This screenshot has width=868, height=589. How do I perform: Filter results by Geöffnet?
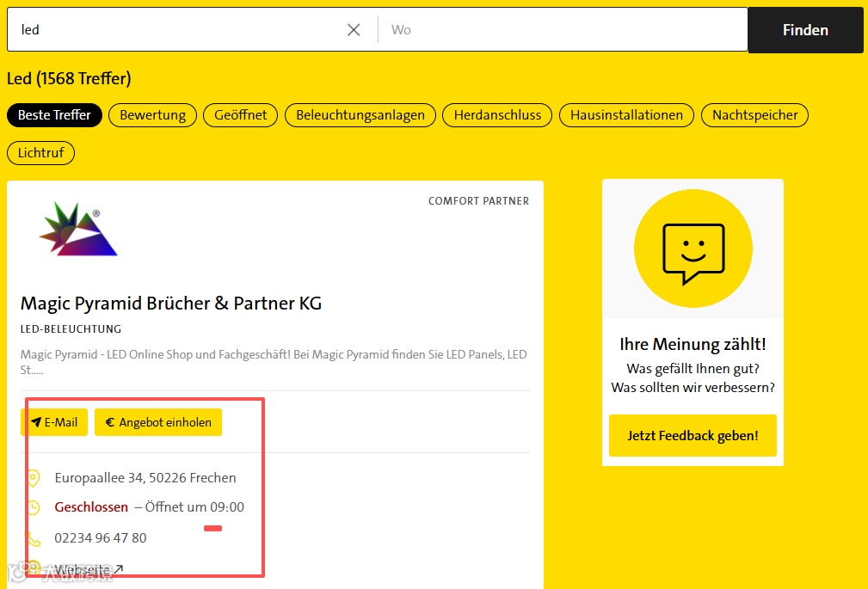click(x=240, y=115)
